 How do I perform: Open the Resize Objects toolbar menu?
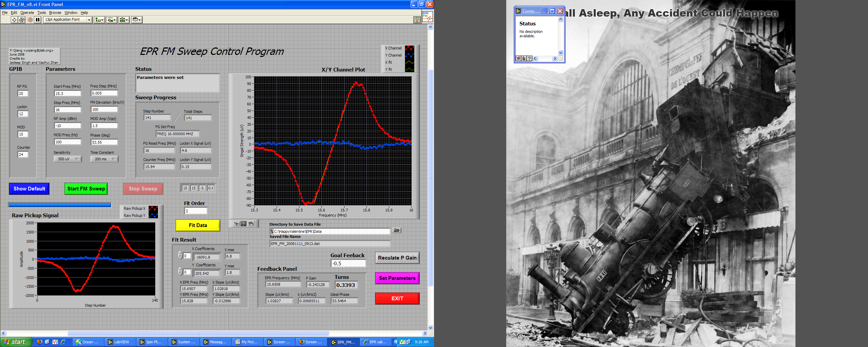pos(124,20)
